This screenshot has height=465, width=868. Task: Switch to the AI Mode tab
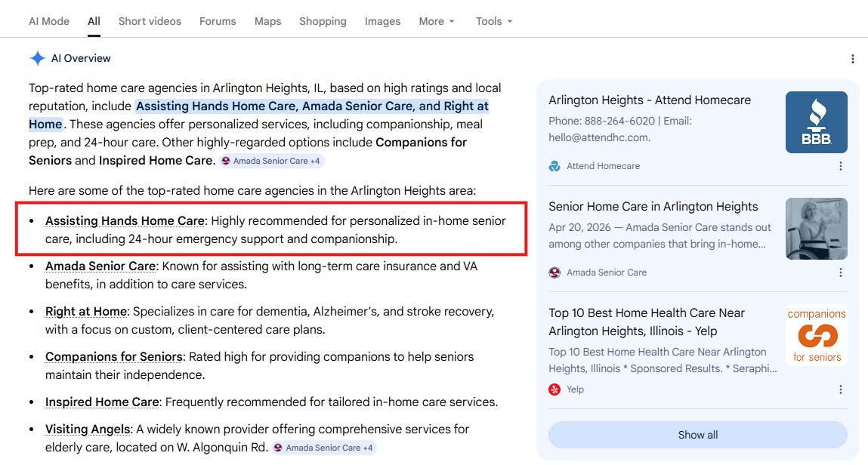[48, 21]
